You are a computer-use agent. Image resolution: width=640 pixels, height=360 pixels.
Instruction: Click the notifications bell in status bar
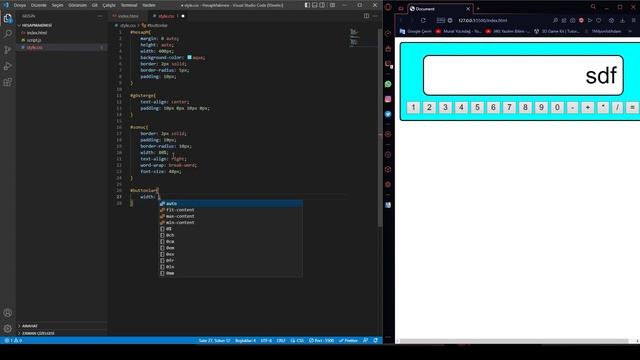click(x=375, y=340)
